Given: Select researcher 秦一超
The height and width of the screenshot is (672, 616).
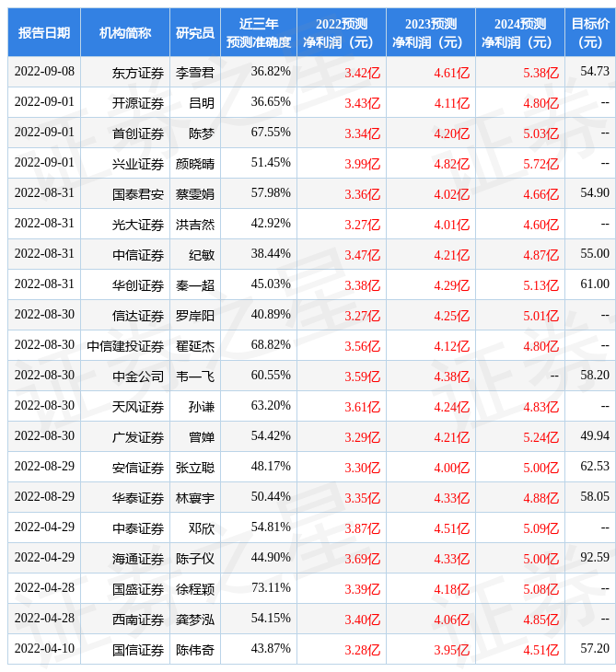Looking at the screenshot, I should pyautogui.click(x=195, y=286).
